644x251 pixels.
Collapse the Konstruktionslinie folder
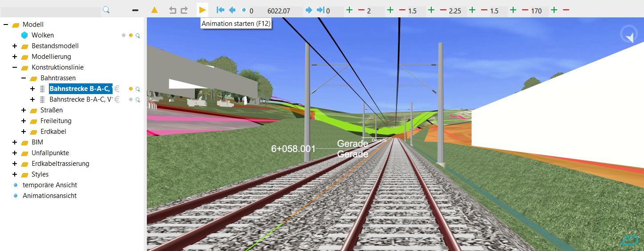[x=15, y=67]
